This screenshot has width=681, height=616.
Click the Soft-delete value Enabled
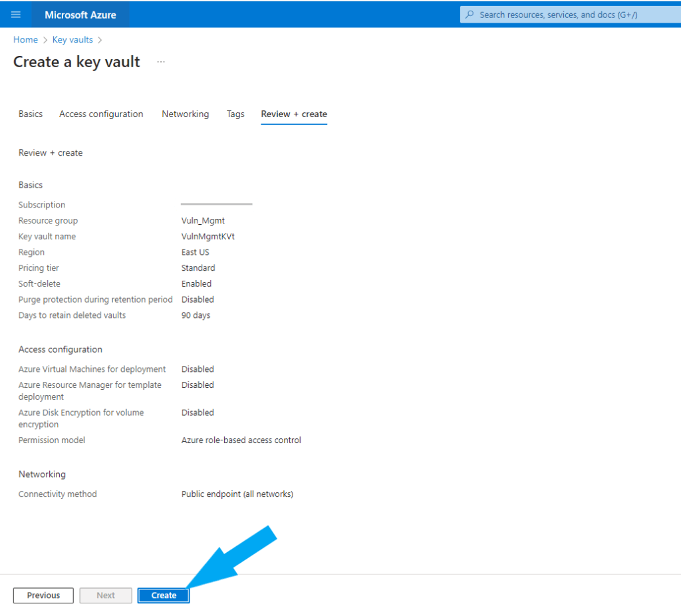click(x=196, y=283)
